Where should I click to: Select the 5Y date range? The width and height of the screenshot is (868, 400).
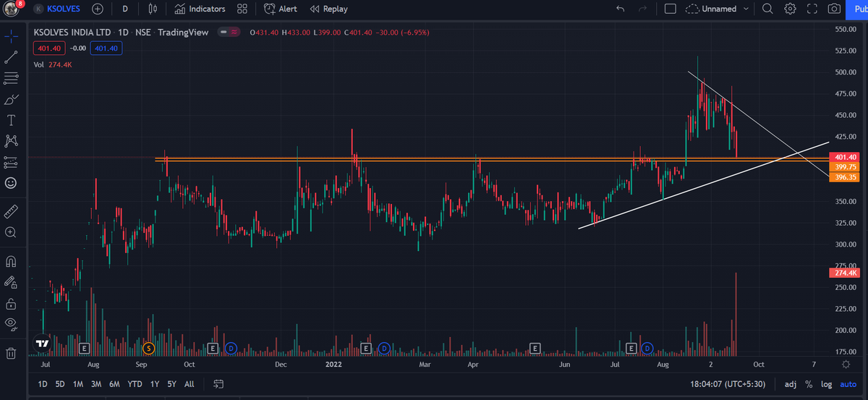tap(171, 384)
